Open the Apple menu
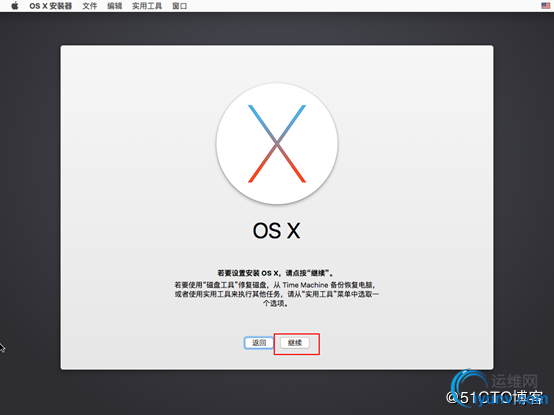Screen dimensions: 554x415 click(x=14, y=6)
